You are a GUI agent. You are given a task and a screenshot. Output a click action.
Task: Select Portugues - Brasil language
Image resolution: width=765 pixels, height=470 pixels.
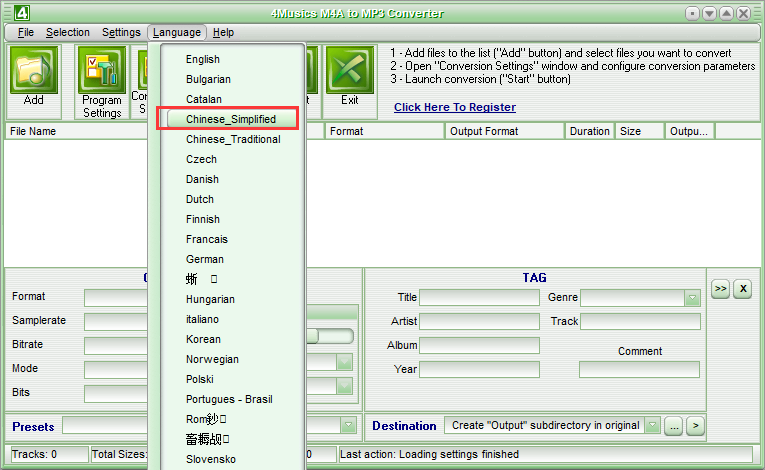[229, 399]
